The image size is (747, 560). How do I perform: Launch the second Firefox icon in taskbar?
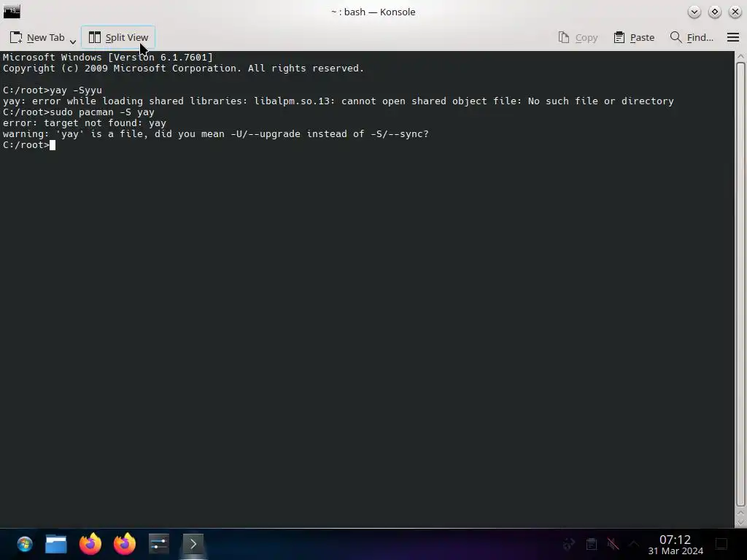[124, 544]
